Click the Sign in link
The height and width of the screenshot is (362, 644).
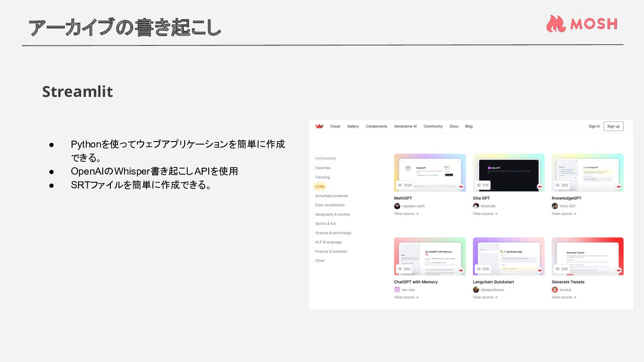pyautogui.click(x=594, y=127)
